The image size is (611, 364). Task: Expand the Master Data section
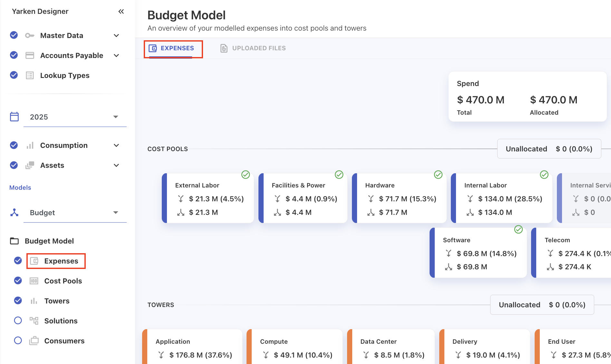116,35
